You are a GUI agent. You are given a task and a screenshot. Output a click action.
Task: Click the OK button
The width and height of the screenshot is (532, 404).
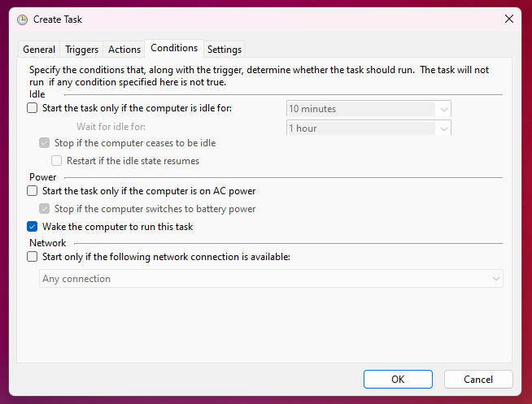398,379
